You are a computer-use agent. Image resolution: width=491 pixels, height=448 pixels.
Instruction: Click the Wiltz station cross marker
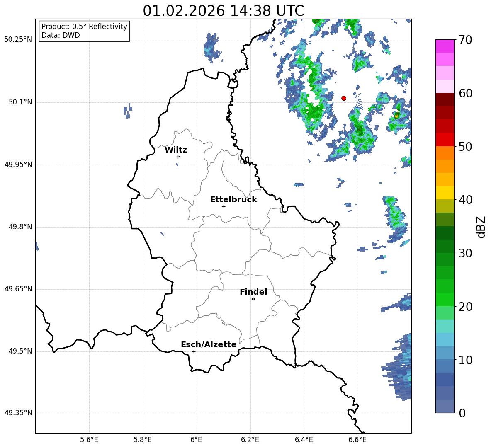[178, 157]
